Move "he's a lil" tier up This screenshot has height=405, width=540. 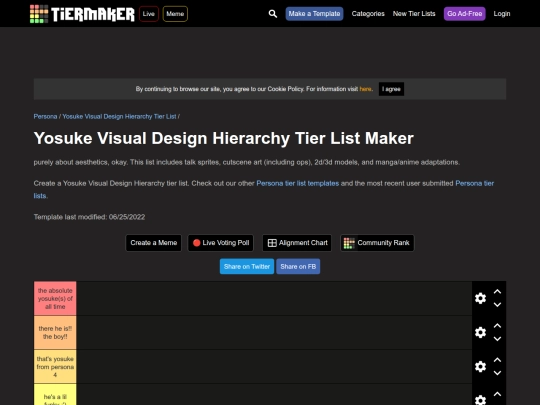497,394
